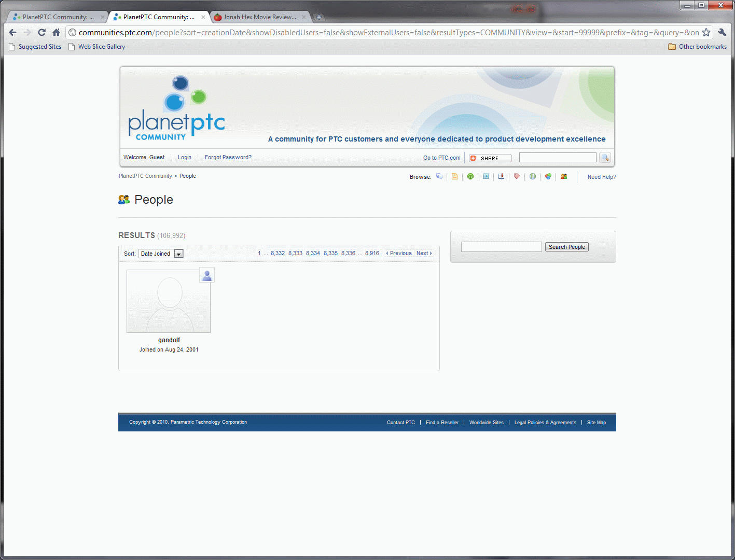Image resolution: width=735 pixels, height=560 pixels.
Task: Click Worldwide Sites footer link
Action: (487, 423)
